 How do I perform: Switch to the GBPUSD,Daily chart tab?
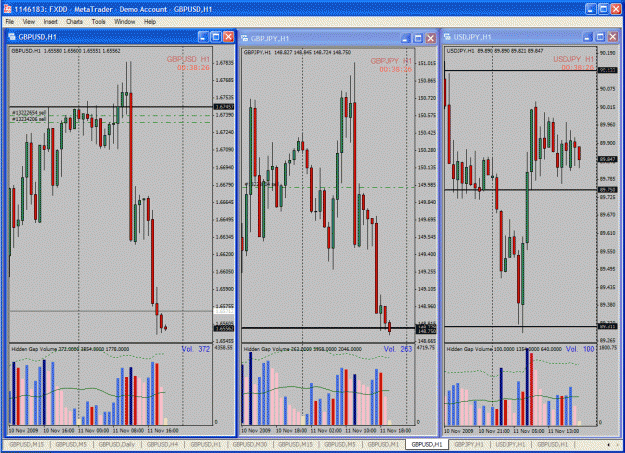pyautogui.click(x=116, y=444)
